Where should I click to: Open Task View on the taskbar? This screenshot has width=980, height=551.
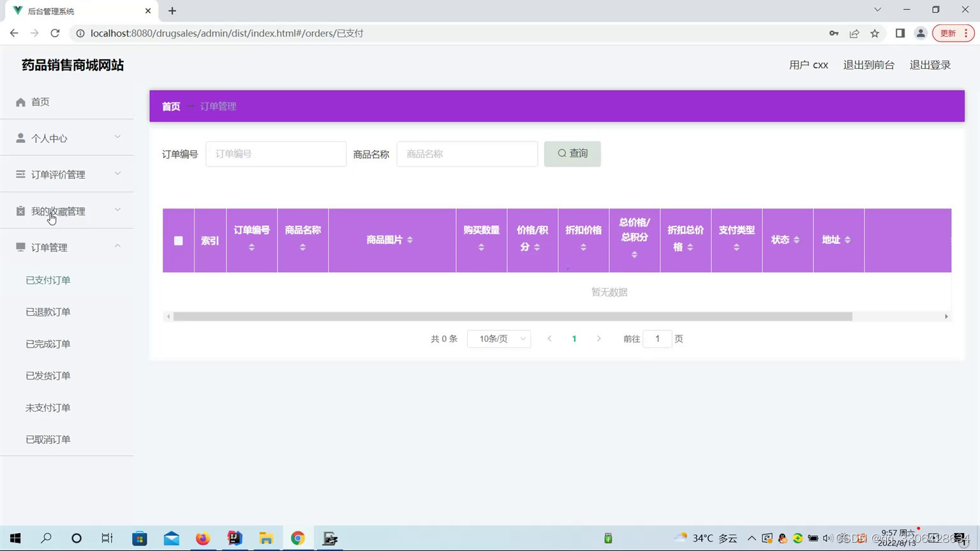[107, 538]
